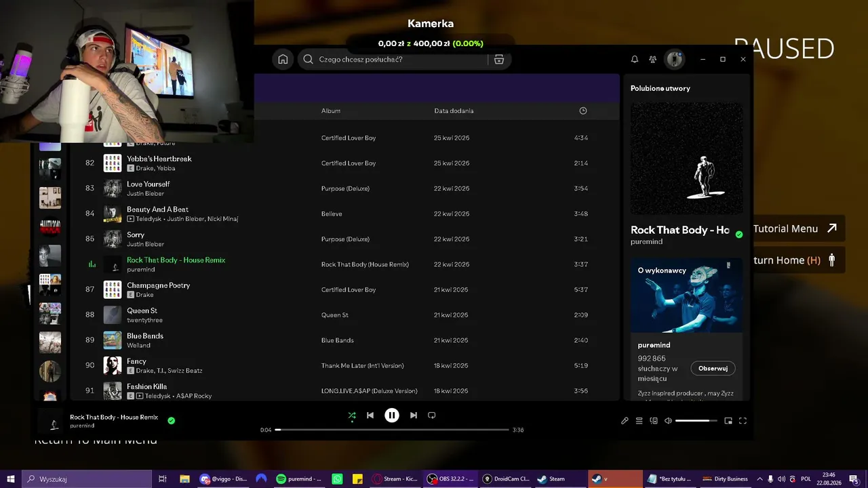Open the play queue icon
The width and height of the screenshot is (868, 488).
click(639, 421)
